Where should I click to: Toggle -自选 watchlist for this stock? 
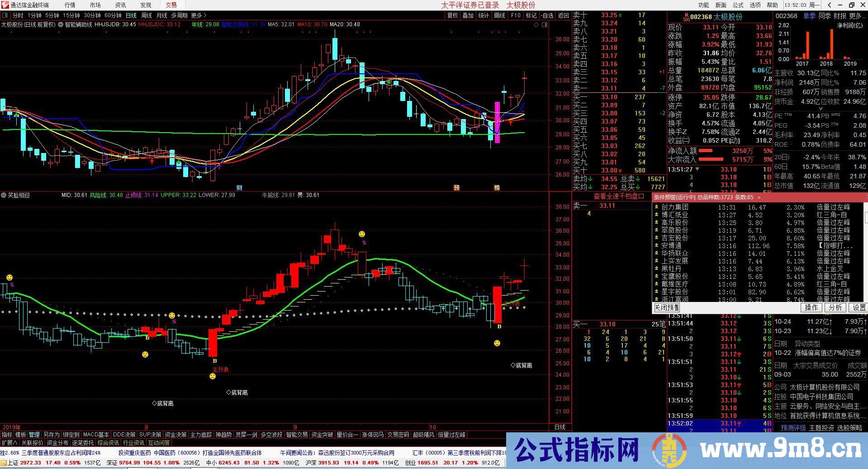(x=547, y=15)
